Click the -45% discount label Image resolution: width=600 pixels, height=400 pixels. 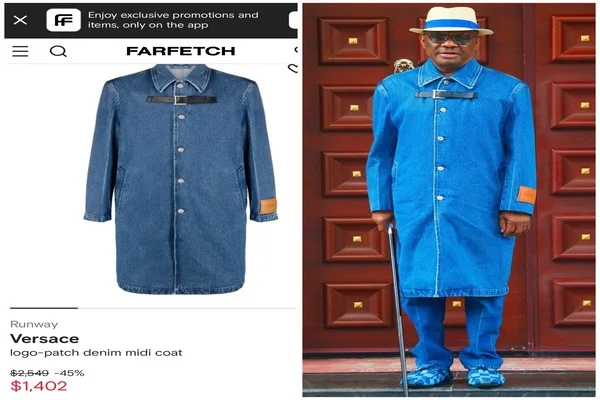pyautogui.click(x=69, y=373)
